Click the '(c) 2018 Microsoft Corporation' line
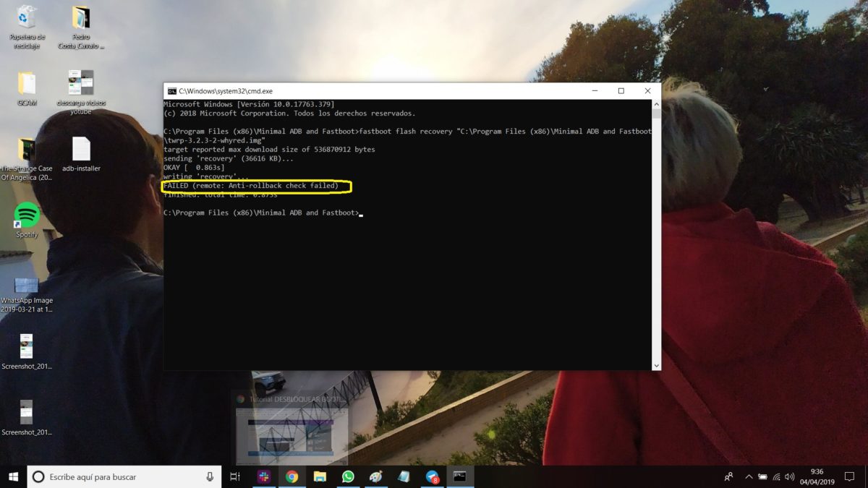This screenshot has width=868, height=488. point(289,114)
